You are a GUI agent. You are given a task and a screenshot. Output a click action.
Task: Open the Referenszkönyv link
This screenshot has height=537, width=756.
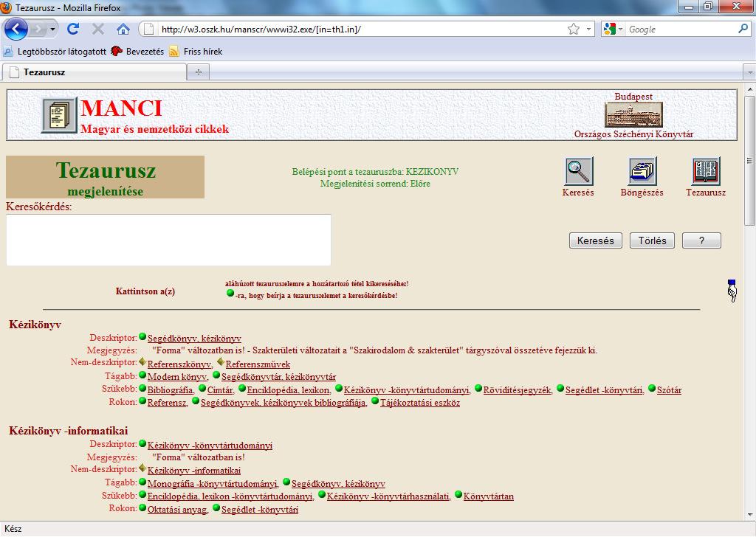pos(180,364)
